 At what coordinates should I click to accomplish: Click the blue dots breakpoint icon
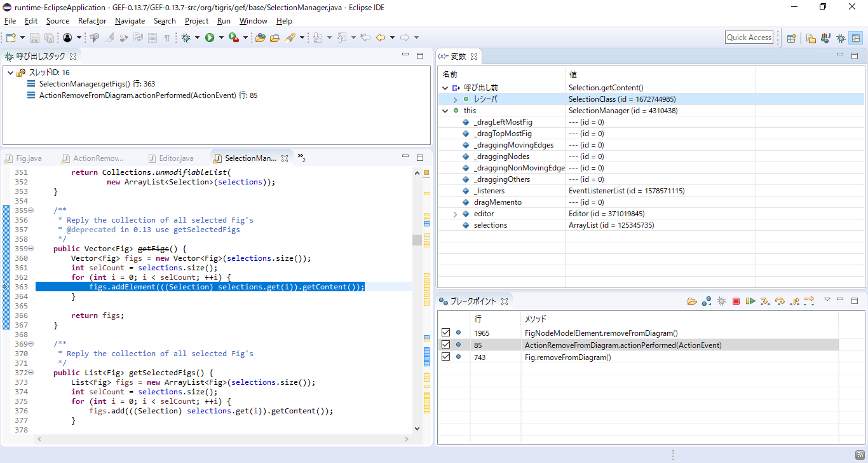click(x=707, y=301)
